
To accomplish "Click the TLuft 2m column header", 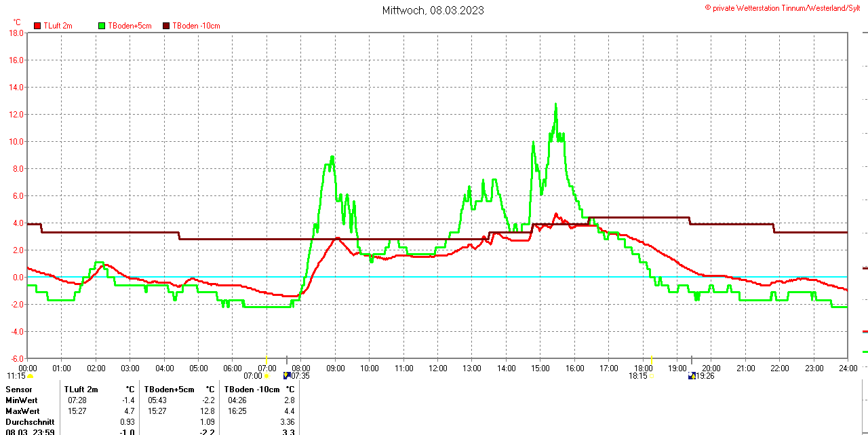I will pyautogui.click(x=81, y=390).
